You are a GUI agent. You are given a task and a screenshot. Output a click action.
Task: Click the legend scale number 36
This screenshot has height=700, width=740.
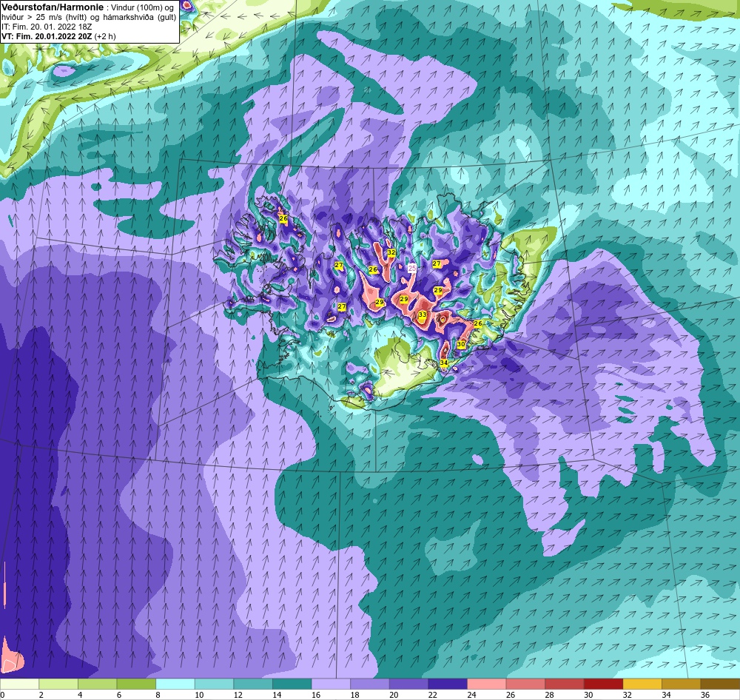(x=705, y=695)
